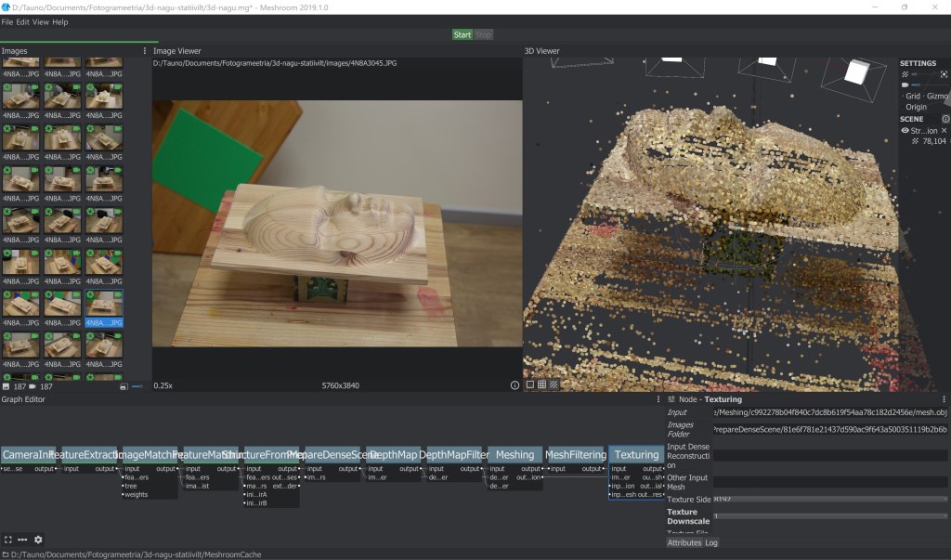Open the Images panel three-dot menu

point(144,51)
